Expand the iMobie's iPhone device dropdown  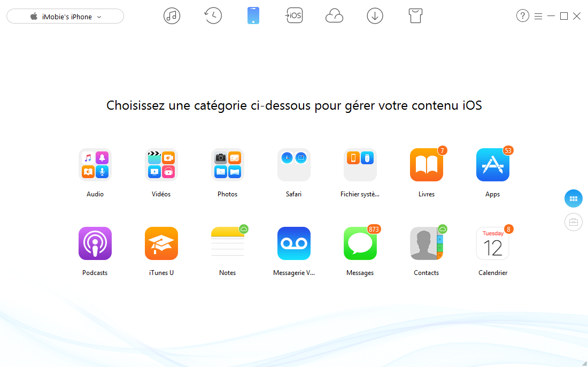point(65,16)
